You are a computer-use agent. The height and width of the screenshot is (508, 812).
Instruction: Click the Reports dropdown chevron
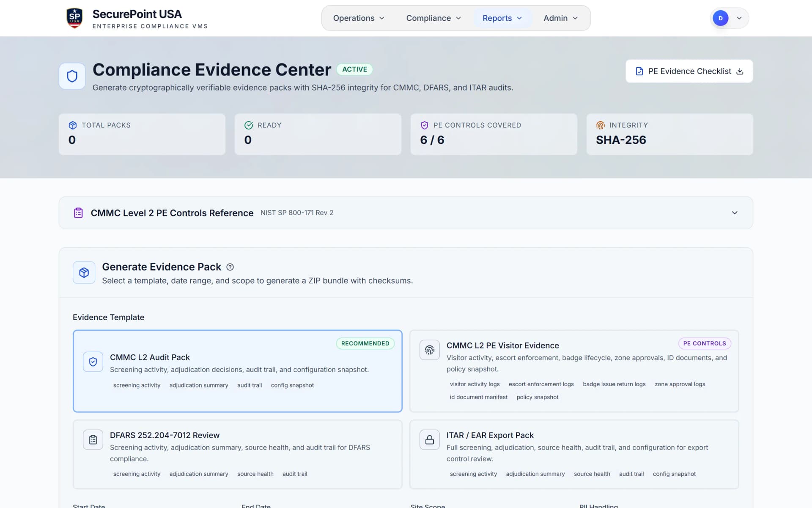tap(519, 18)
